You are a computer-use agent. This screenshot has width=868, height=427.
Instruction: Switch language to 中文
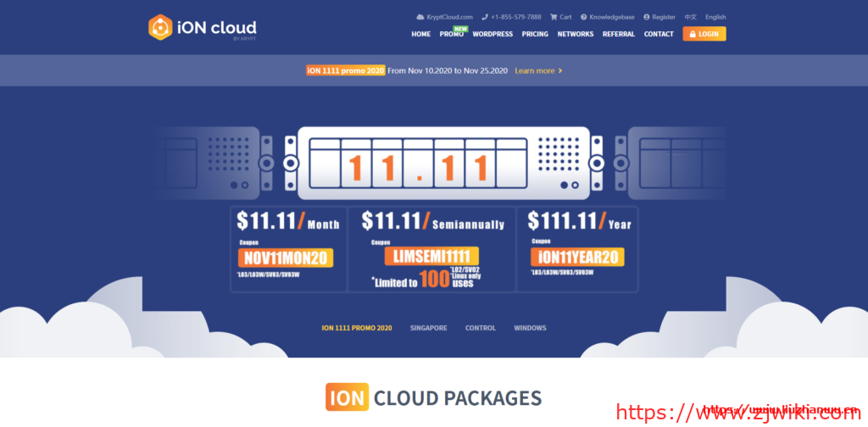point(691,17)
